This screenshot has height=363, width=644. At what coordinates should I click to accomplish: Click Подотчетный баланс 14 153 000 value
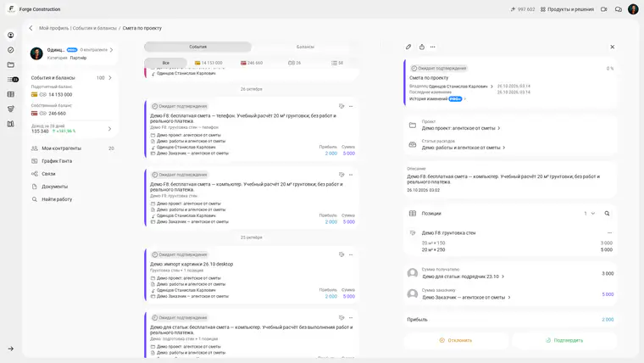pos(60,94)
